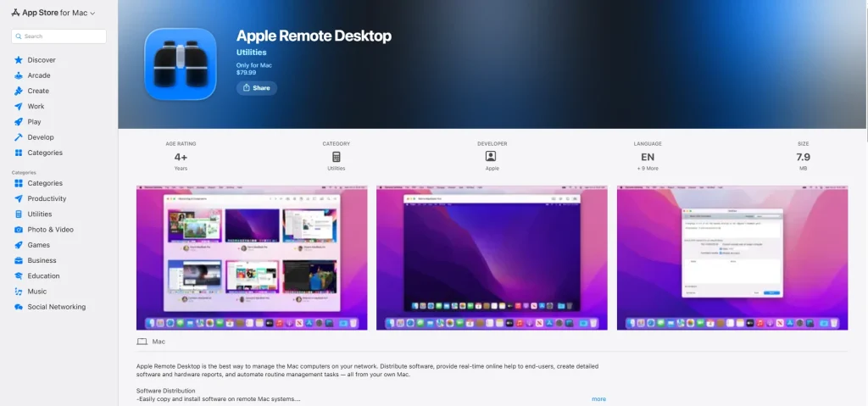
Task: Click the Arcade joystick icon
Action: (19, 75)
